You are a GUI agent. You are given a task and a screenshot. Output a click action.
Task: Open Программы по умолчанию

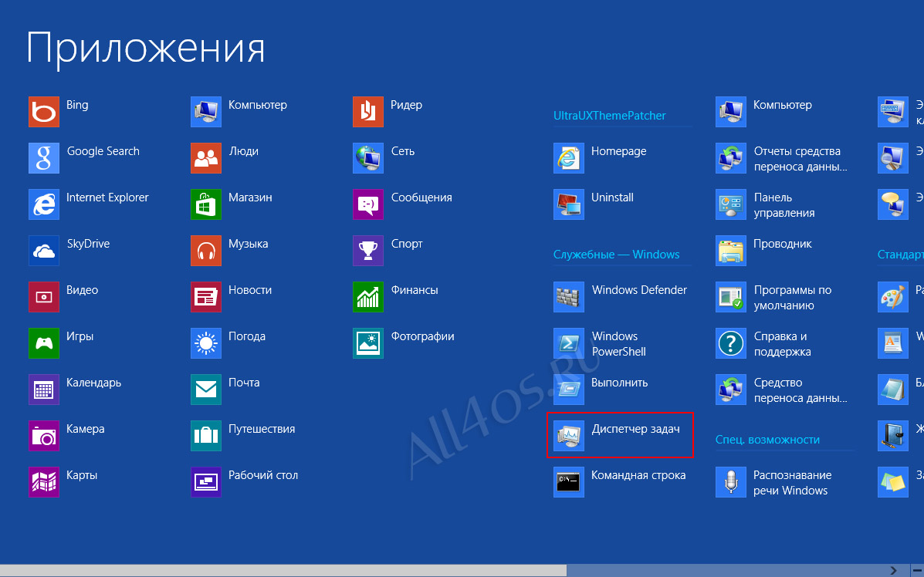[x=731, y=297]
